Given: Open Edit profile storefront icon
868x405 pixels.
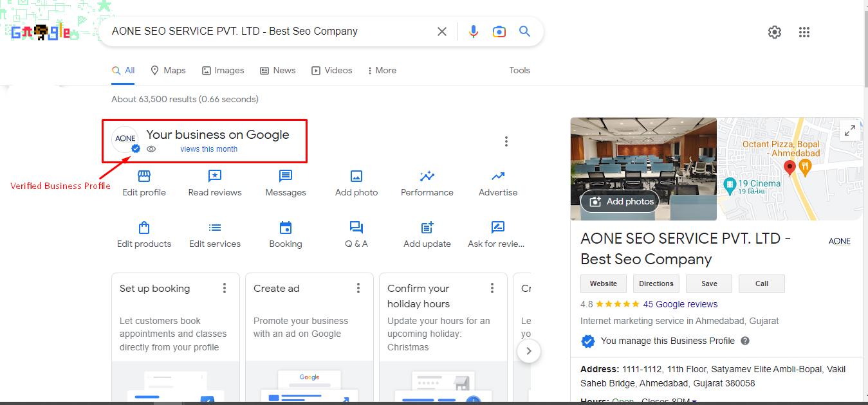Looking at the screenshot, I should (144, 176).
